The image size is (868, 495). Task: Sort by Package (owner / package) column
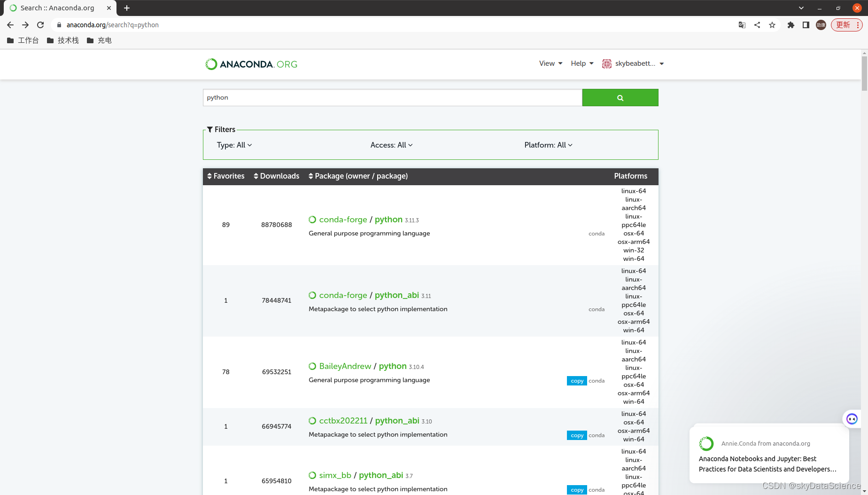click(358, 176)
